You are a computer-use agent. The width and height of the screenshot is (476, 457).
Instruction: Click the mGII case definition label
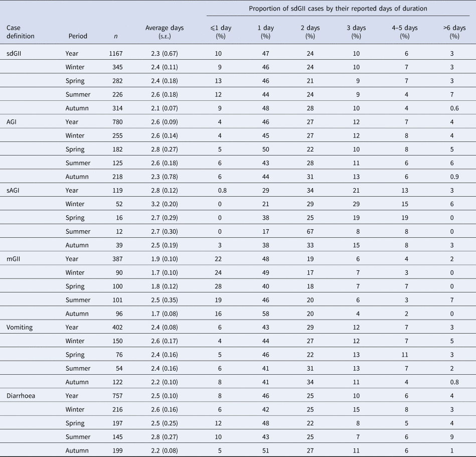(14, 259)
